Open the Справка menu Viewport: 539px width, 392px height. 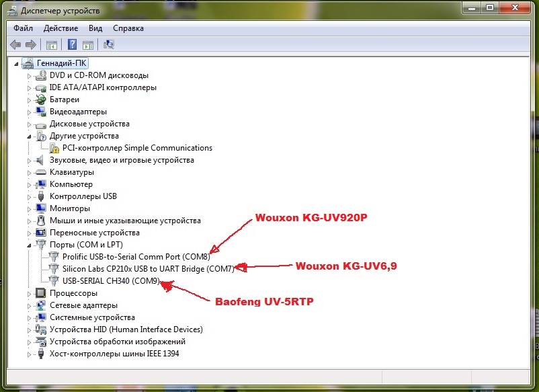pos(128,28)
